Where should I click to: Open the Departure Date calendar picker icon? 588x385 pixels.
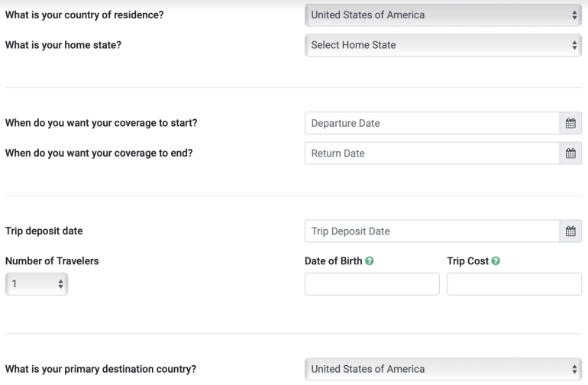[x=570, y=123]
